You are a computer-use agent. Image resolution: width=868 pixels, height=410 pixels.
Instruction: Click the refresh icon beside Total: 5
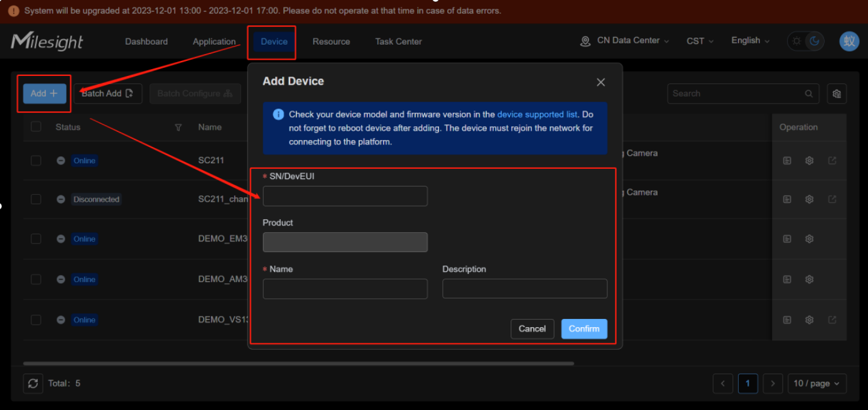tap(33, 383)
